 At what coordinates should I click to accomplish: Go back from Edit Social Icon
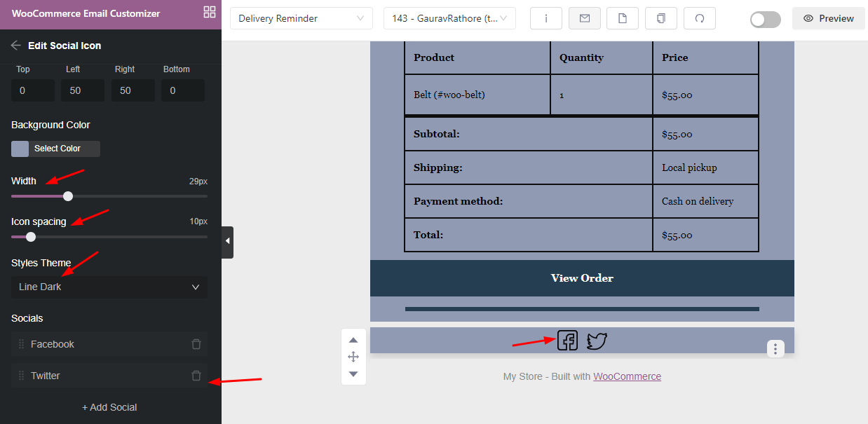pos(16,46)
